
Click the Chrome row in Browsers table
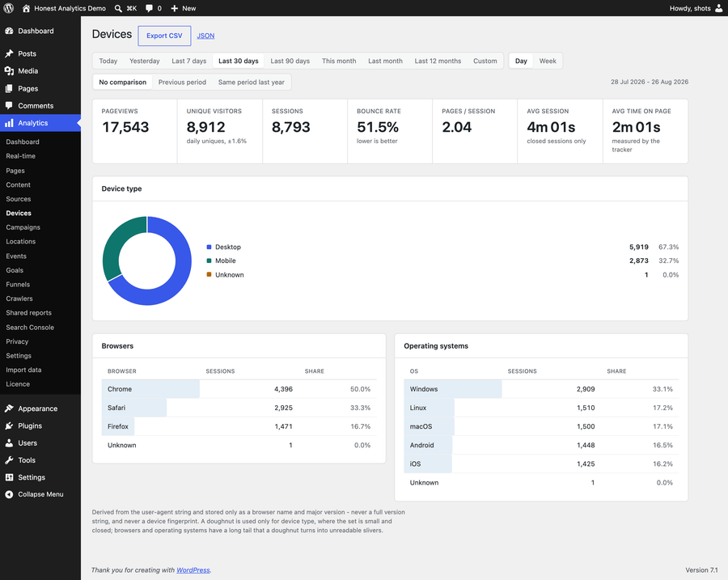(239, 389)
